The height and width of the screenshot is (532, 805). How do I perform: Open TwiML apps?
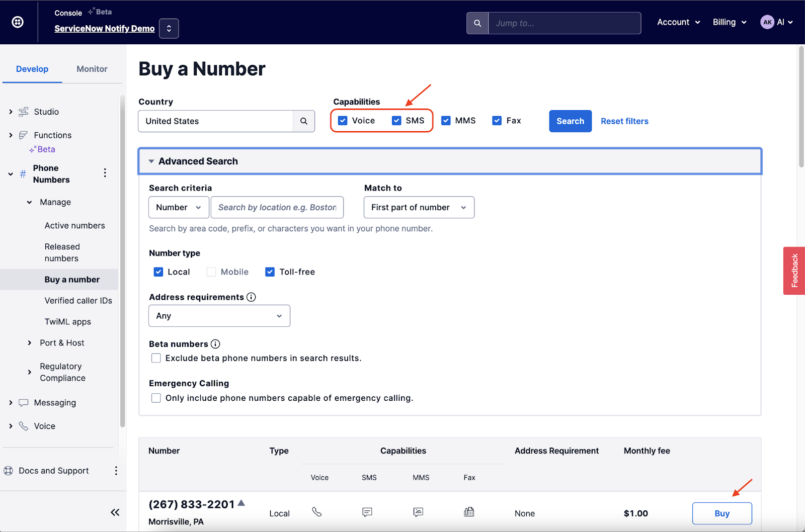(67, 322)
